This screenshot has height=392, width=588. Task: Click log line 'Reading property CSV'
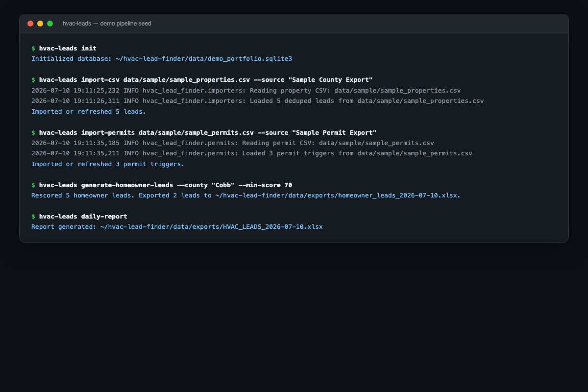pos(246,91)
